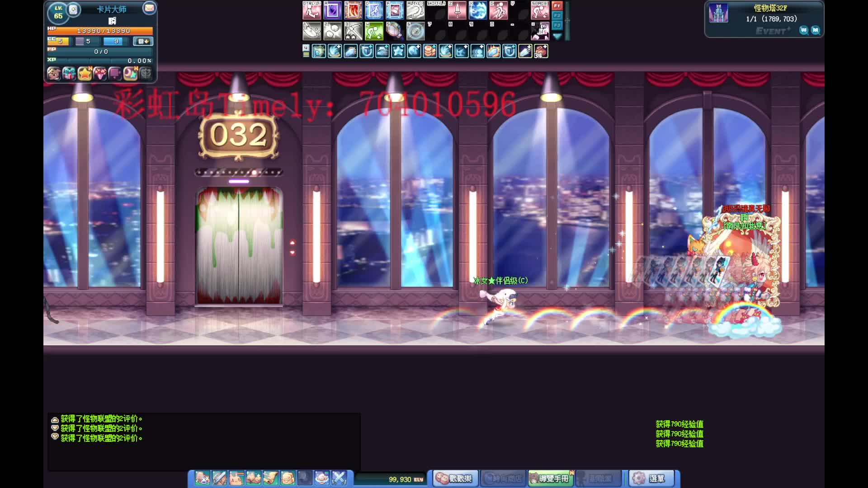Screen dimensions: 868x488
Task: Click the gift box event icon
Action: pyautogui.click(x=69, y=73)
